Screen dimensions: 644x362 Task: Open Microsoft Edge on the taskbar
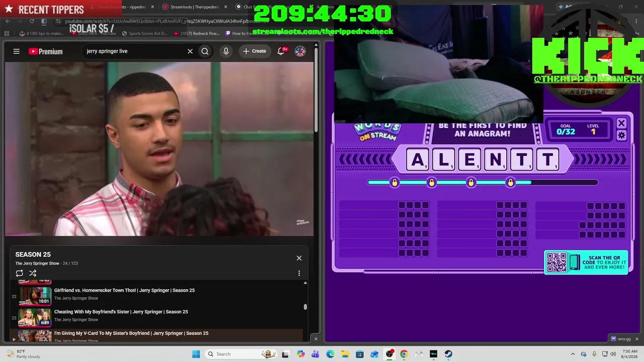(330, 354)
